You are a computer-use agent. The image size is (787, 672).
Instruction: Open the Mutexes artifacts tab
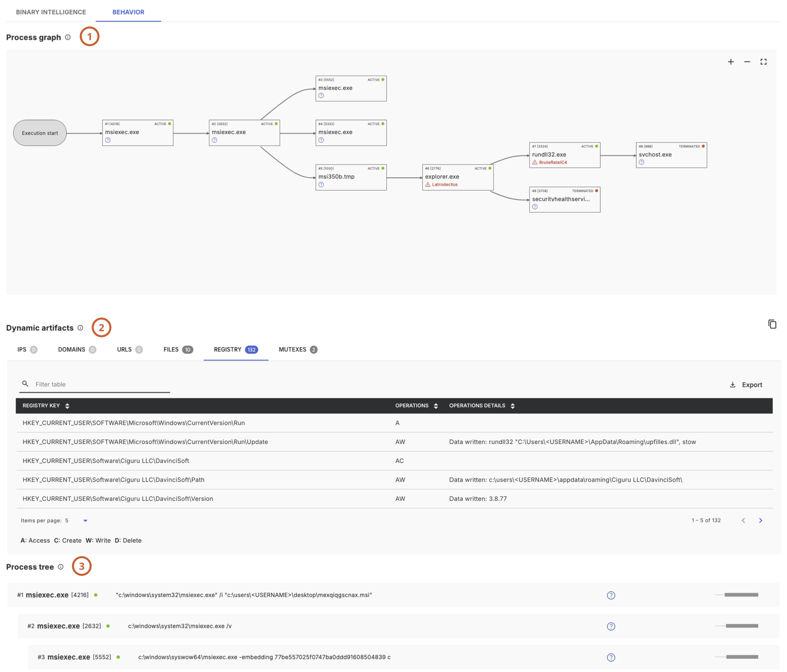pyautogui.click(x=297, y=350)
